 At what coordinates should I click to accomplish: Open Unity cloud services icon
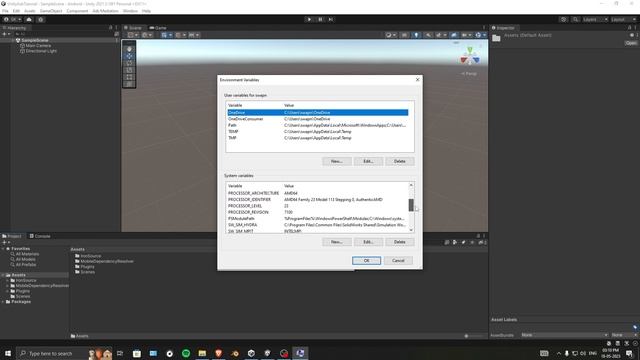29,19
